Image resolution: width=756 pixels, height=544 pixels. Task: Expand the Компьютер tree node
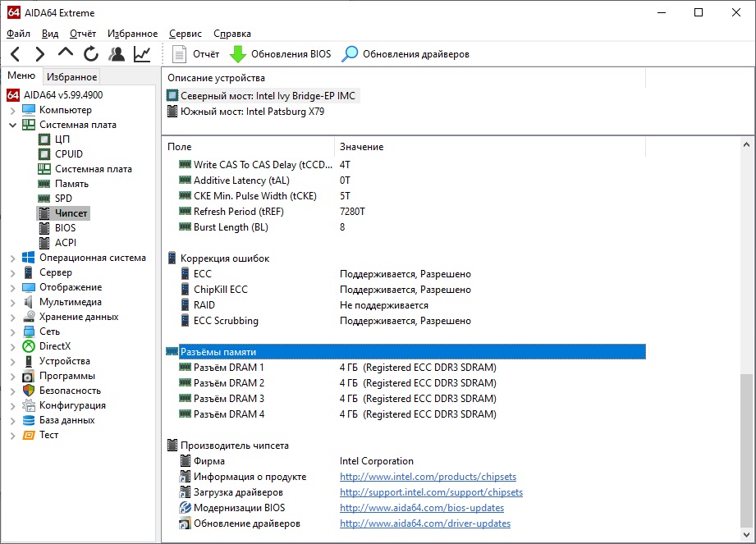tap(13, 110)
